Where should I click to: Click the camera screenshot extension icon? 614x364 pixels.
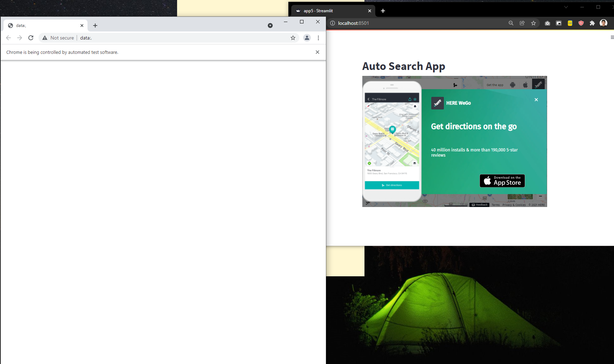pos(547,23)
